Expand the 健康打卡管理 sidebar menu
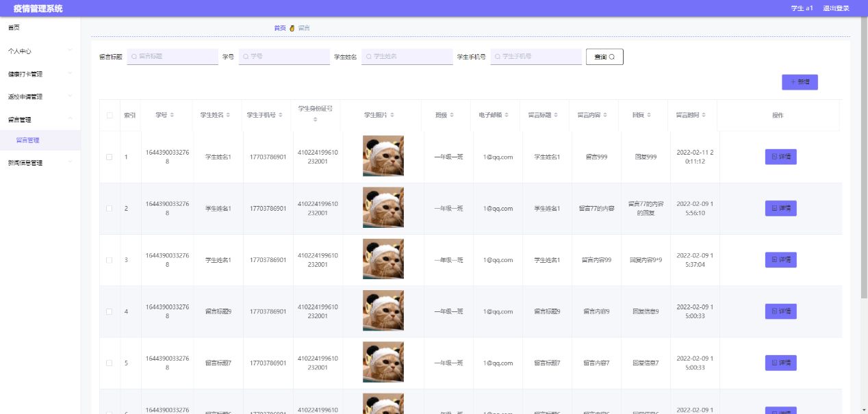Image resolution: width=868 pixels, height=414 pixels. 40,74
